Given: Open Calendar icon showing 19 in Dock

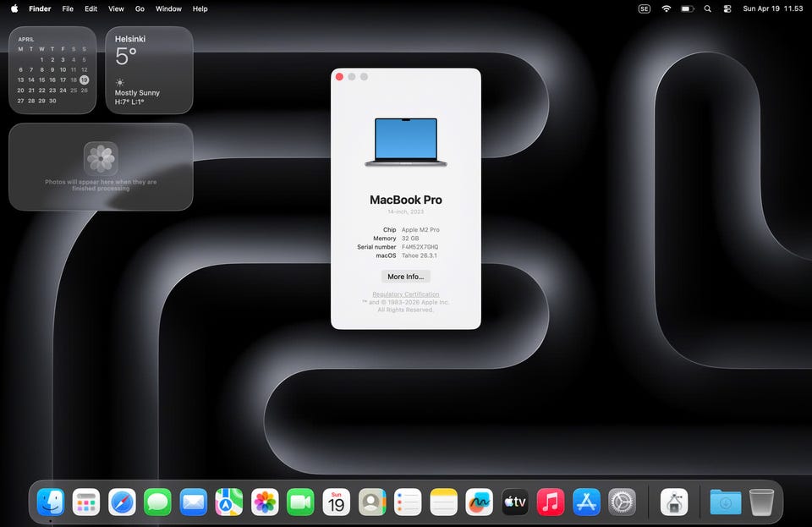Looking at the screenshot, I should tap(336, 502).
